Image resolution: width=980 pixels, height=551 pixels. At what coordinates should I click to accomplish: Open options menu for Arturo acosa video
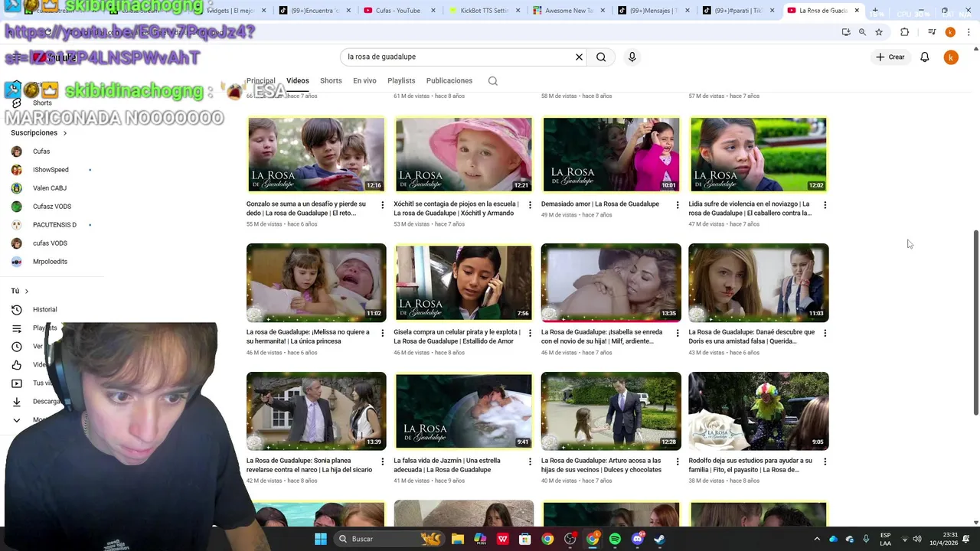(x=677, y=461)
